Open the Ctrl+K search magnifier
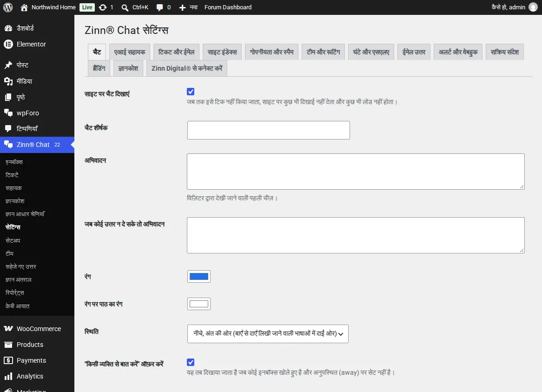 click(125, 7)
